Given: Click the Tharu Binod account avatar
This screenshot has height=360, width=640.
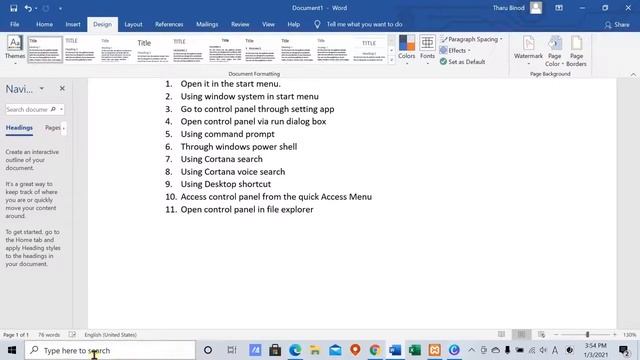Looking at the screenshot, I should pyautogui.click(x=536, y=8).
